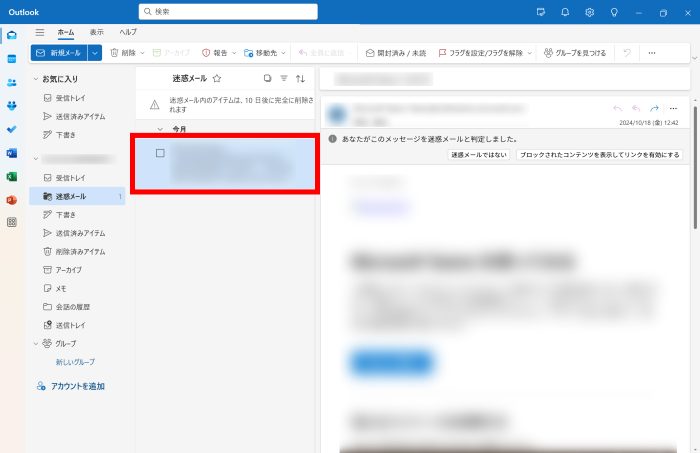This screenshot has height=453, width=700.
Task: Expand the dropdown arrow next to 新規メール
Action: pos(94,53)
